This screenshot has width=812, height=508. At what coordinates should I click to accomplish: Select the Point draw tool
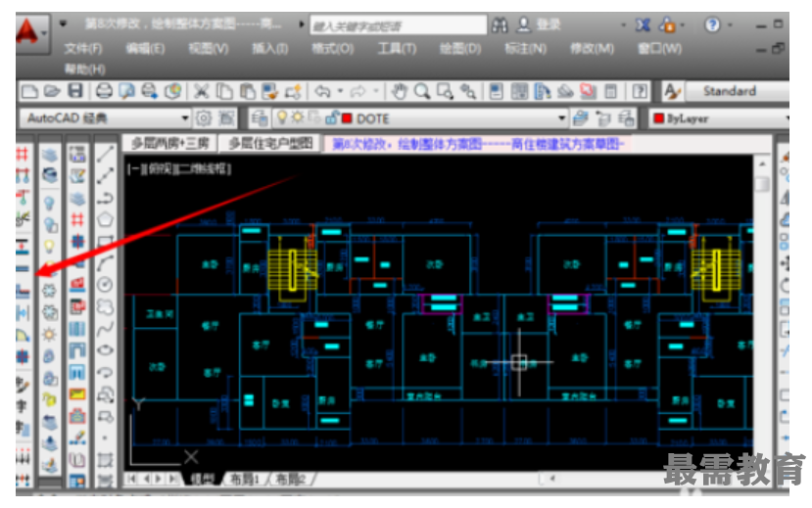[106, 439]
